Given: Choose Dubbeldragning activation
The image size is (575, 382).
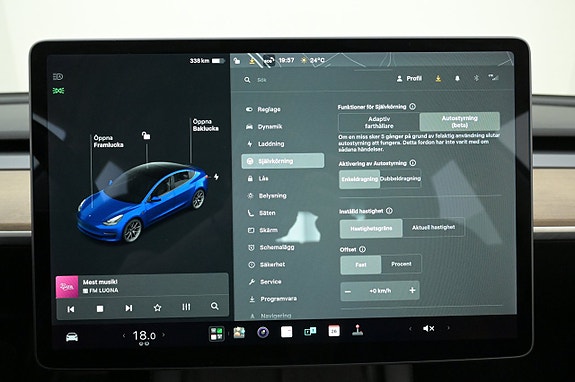Looking at the screenshot, I should point(400,179).
